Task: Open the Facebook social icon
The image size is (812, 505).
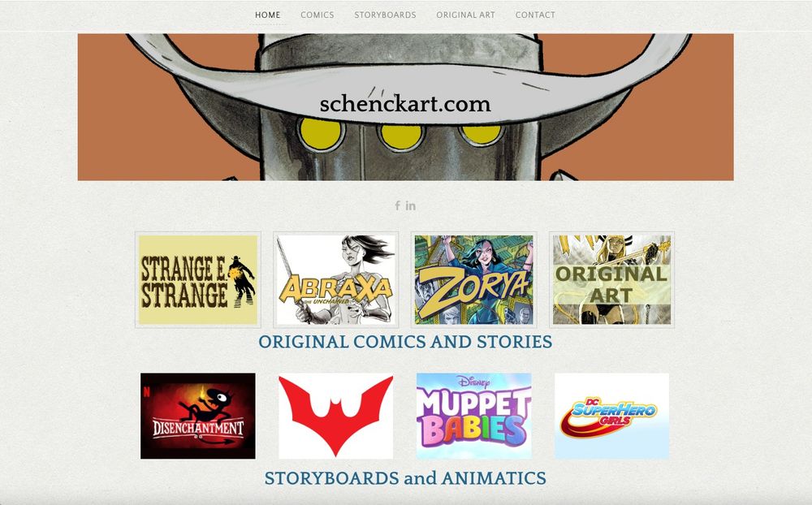Action: [397, 205]
